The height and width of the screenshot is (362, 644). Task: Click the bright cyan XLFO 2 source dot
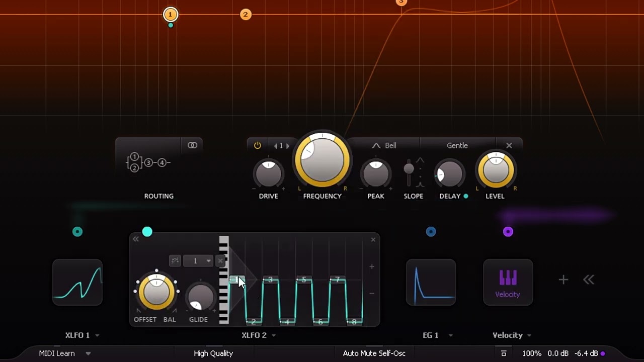pyautogui.click(x=147, y=232)
